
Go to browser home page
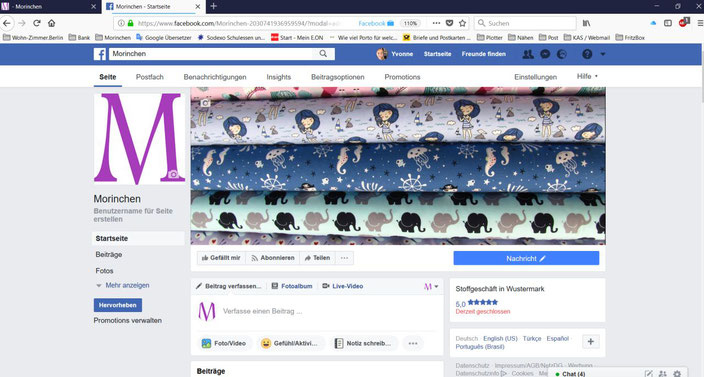click(52, 23)
